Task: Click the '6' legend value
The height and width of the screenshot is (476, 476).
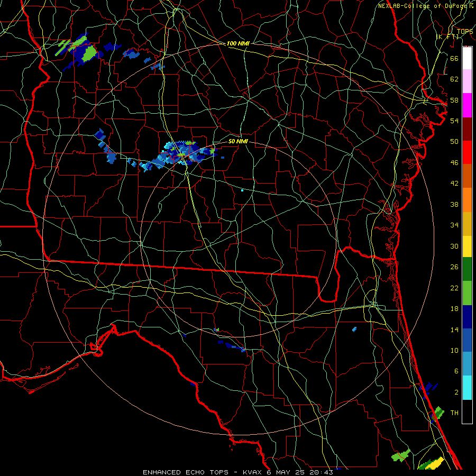Action: (x=456, y=371)
